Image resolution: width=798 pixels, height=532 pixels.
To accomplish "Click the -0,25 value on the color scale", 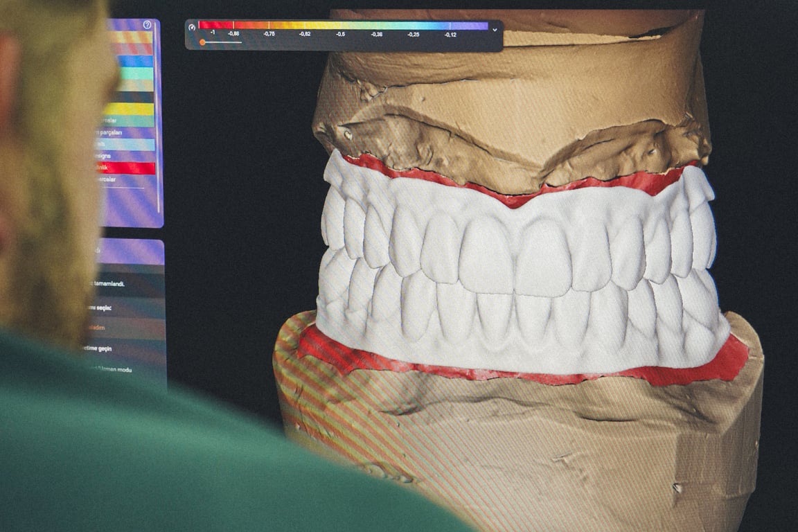I will (414, 35).
